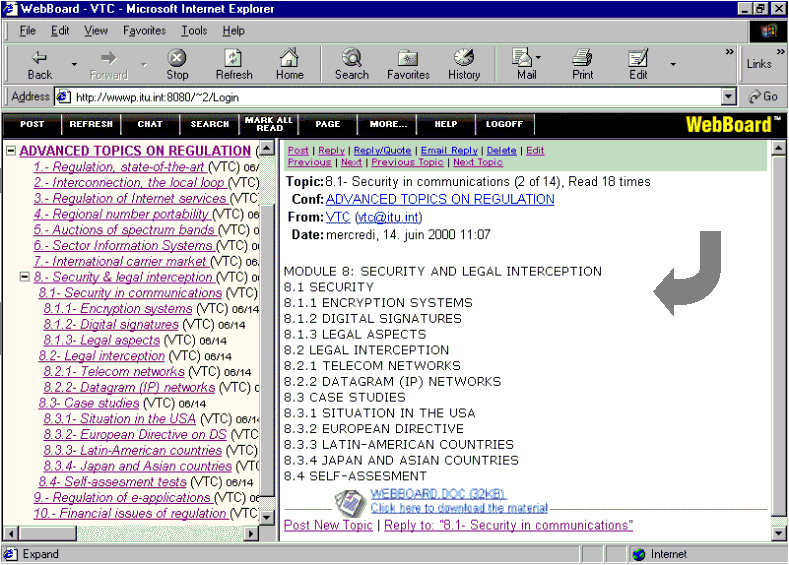This screenshot has height=565, width=789.
Task: Click the Forward arrow icon
Action: [x=109, y=58]
